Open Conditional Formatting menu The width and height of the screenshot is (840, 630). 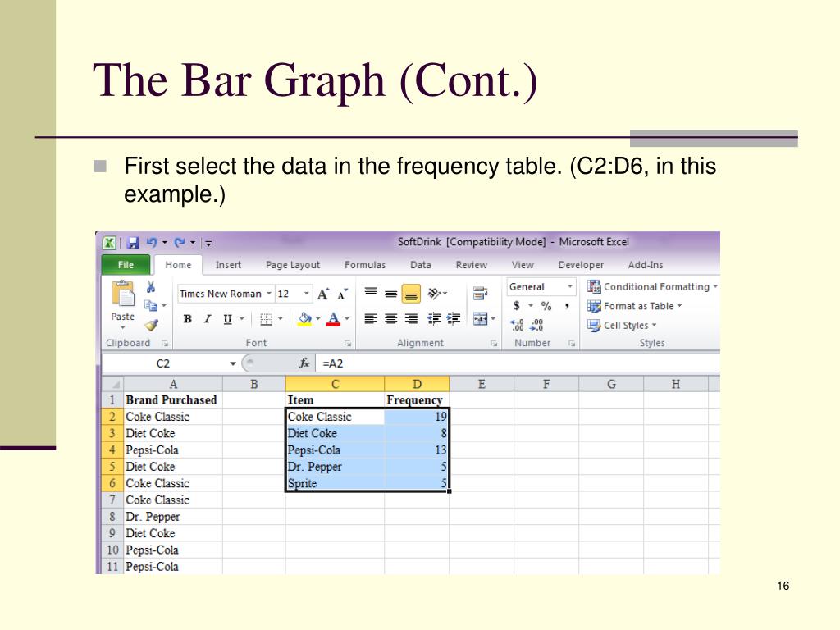[652, 286]
